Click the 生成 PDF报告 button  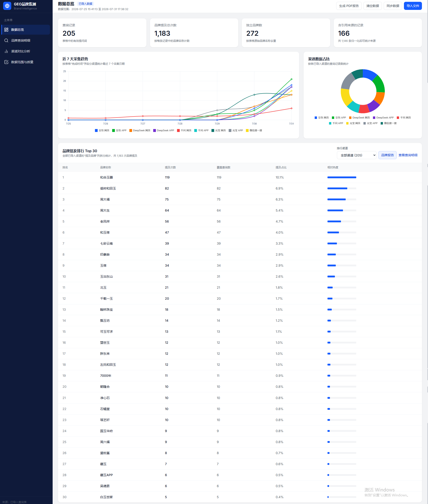[x=349, y=6]
